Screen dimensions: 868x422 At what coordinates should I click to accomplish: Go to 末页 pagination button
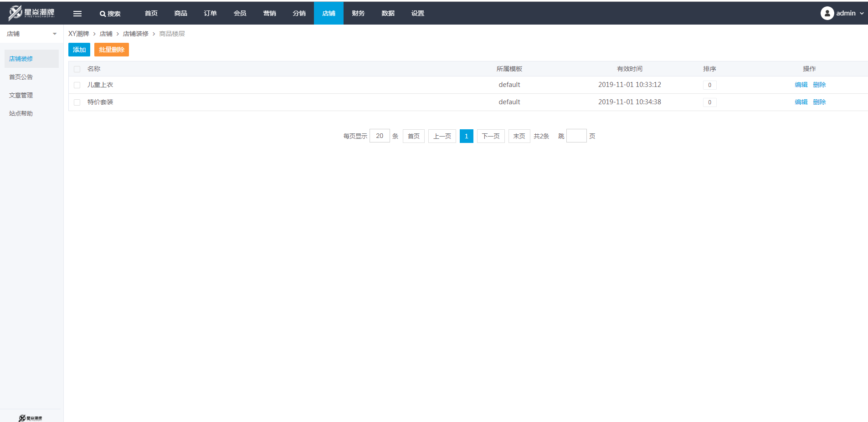pos(519,136)
